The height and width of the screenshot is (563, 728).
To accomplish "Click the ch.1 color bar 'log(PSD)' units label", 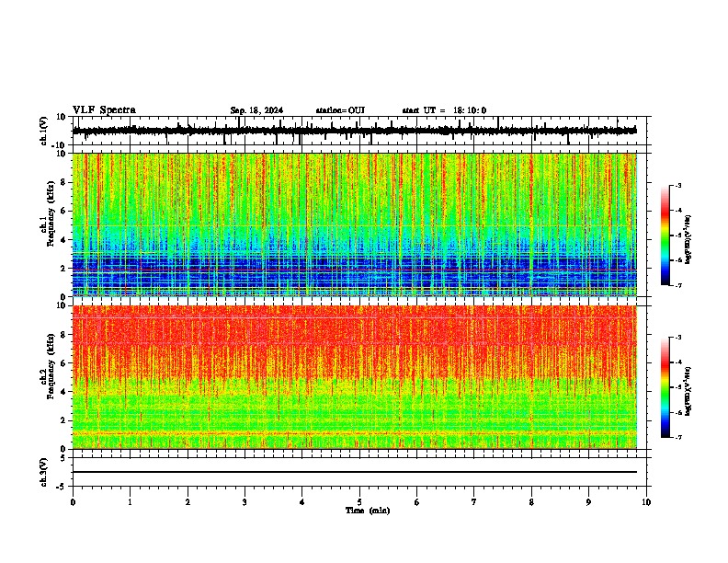I will tap(688, 240).
